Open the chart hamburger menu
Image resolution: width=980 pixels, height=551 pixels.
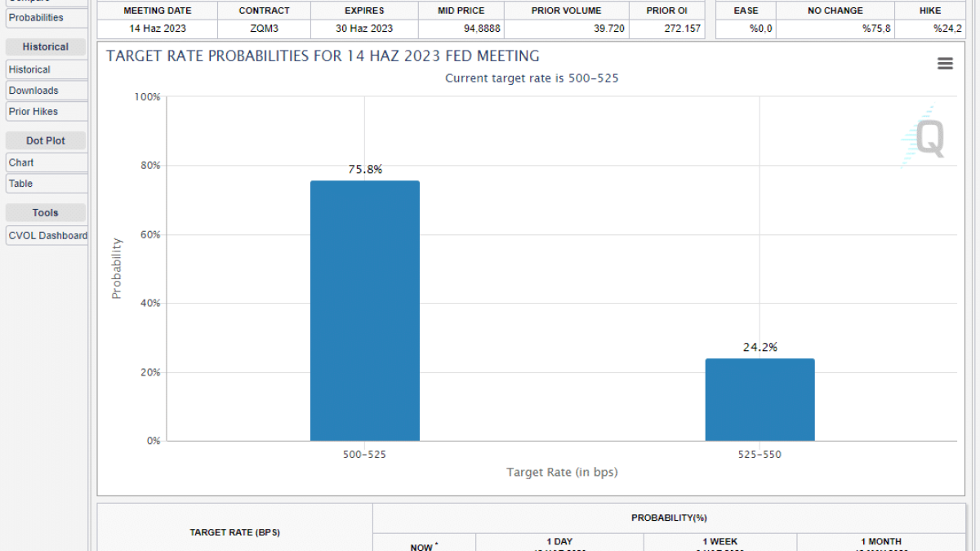(945, 64)
